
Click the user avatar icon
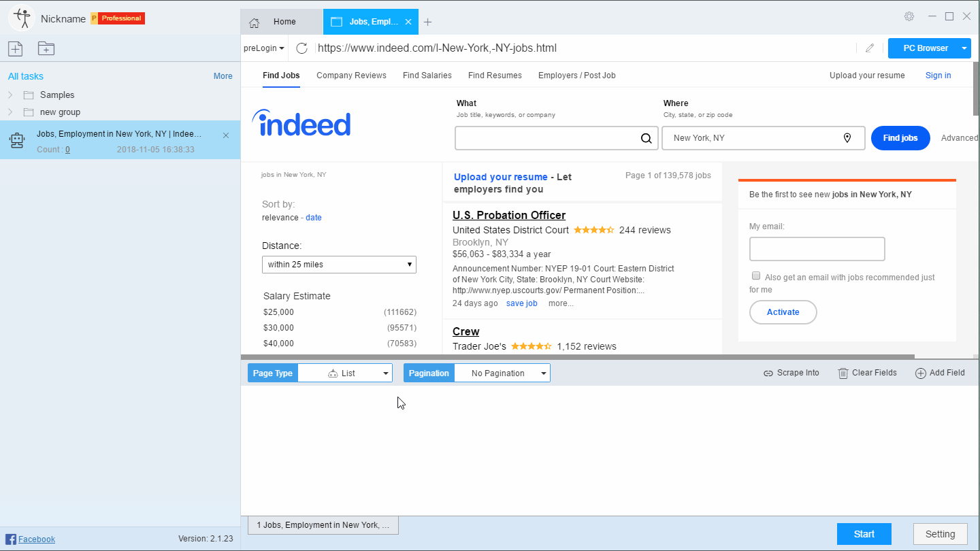coord(22,18)
